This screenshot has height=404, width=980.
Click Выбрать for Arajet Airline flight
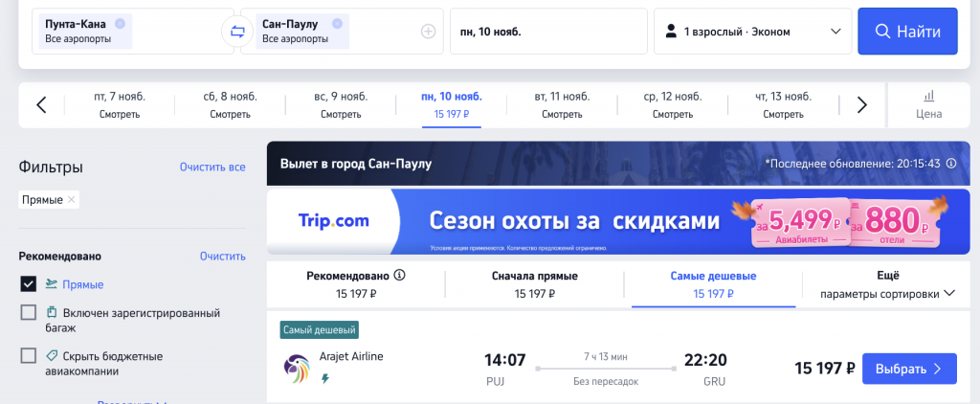coord(909,369)
